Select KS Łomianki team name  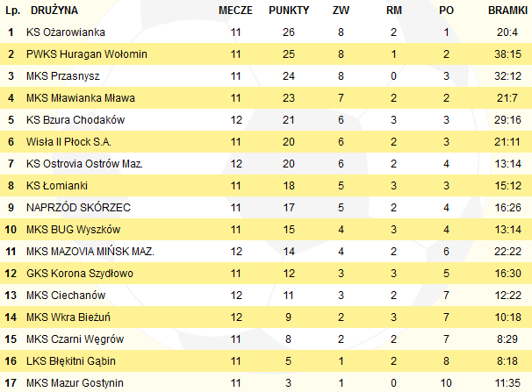click(57, 186)
